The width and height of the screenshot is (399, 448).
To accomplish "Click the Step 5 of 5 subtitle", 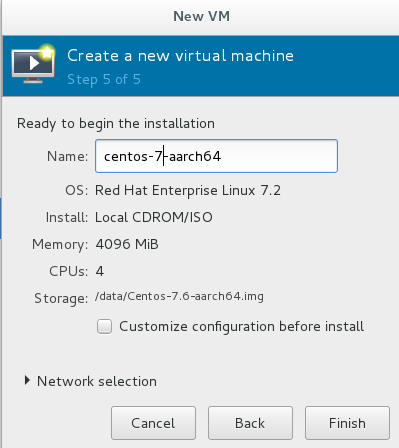I will click(104, 79).
